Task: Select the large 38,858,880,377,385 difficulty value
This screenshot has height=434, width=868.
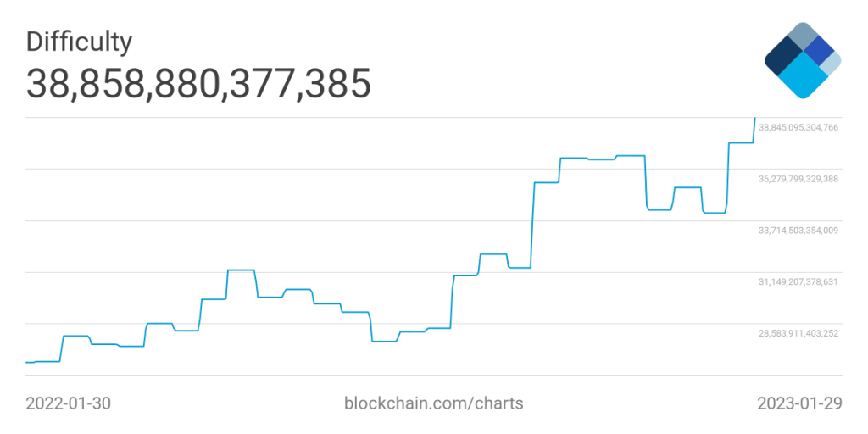Action: coord(198,85)
